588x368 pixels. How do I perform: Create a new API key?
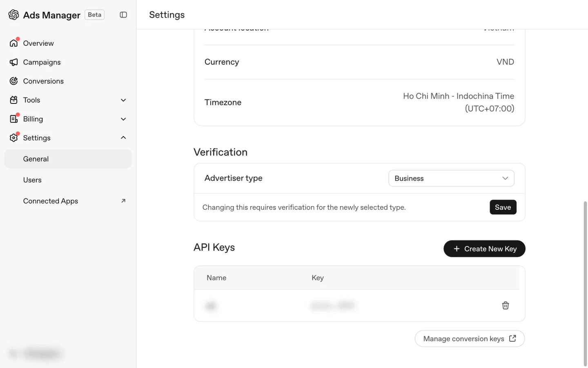click(x=484, y=249)
